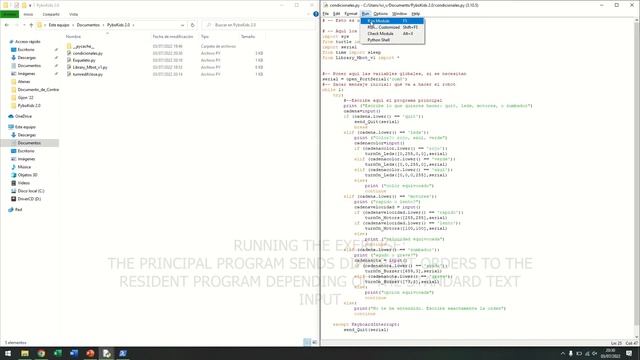
Task: Select Library_Mbot_v1.py file icon
Action: click(x=69, y=67)
